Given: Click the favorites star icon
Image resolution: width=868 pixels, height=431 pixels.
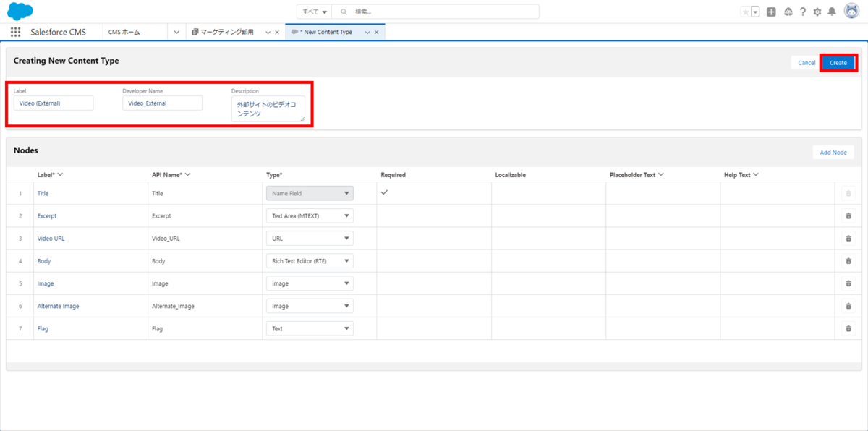Looking at the screenshot, I should click(746, 12).
